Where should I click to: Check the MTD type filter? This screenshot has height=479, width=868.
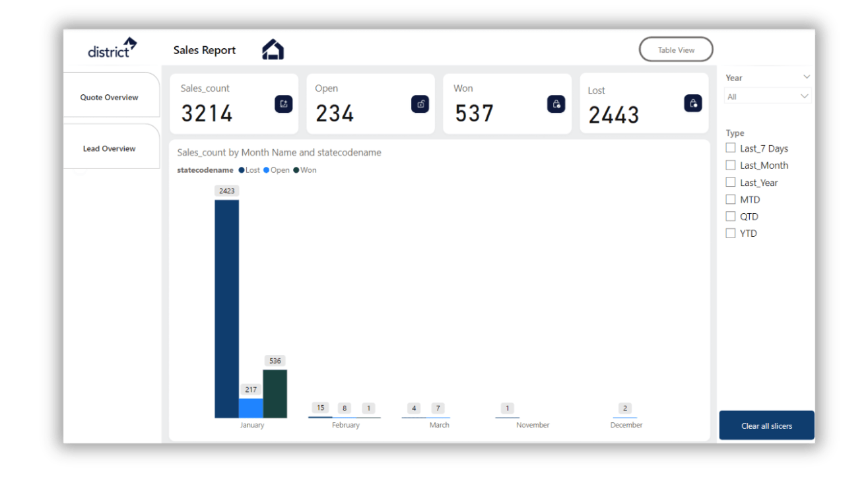[731, 199]
